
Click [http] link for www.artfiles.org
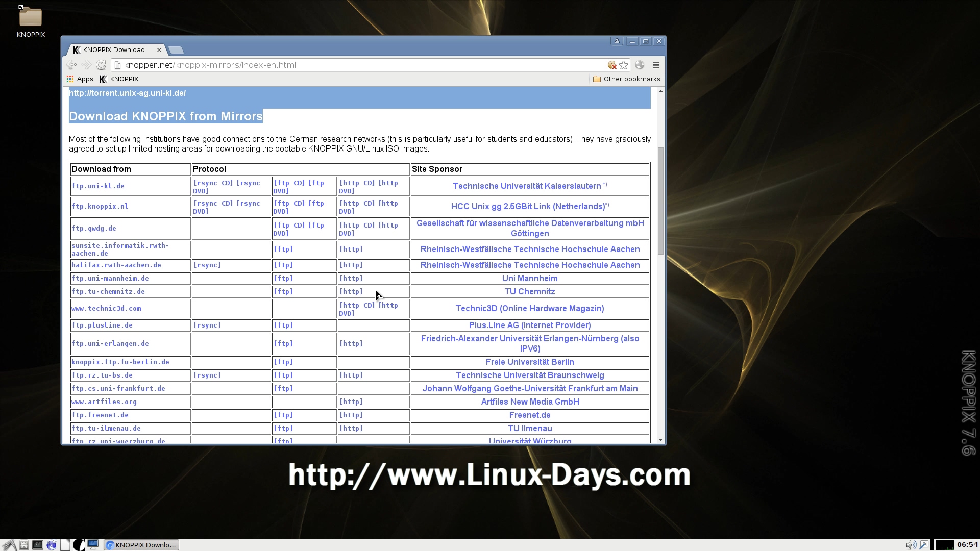pyautogui.click(x=351, y=402)
